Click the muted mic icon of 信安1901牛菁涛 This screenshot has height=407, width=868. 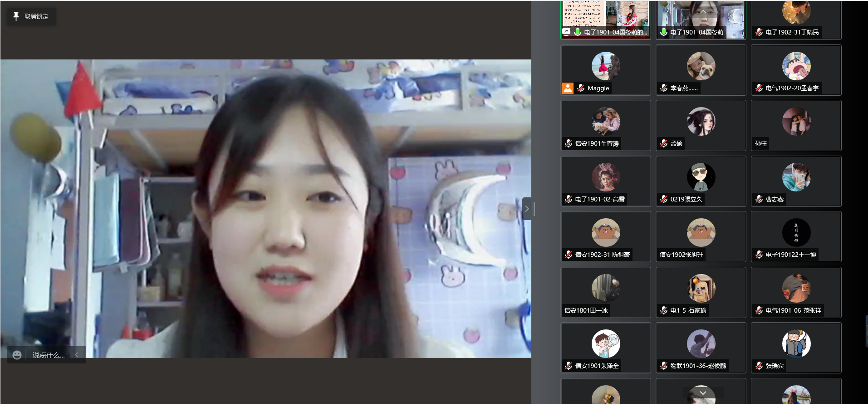click(x=569, y=143)
